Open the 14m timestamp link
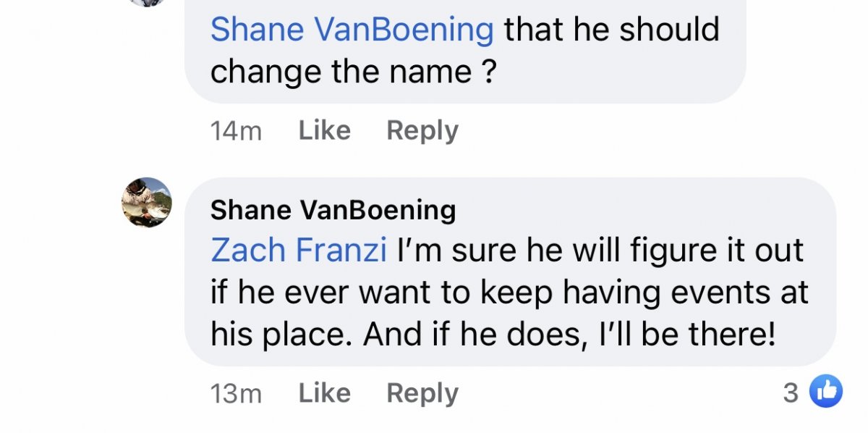 point(236,131)
